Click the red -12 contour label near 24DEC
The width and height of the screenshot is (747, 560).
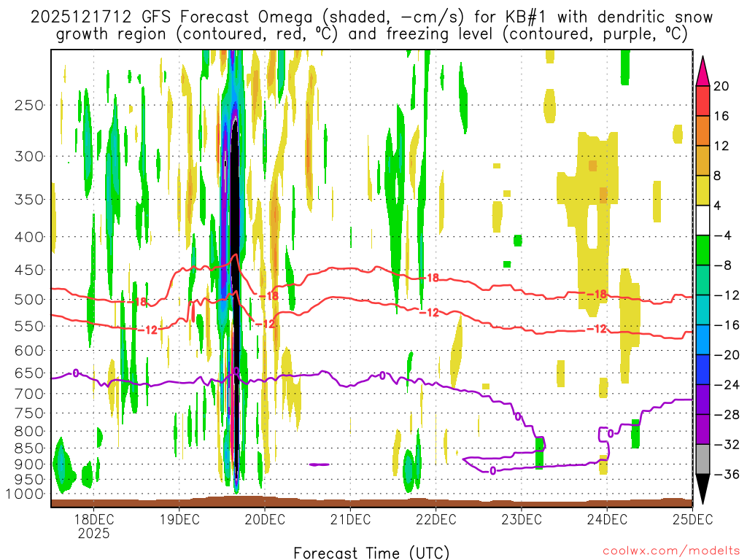[x=597, y=329]
